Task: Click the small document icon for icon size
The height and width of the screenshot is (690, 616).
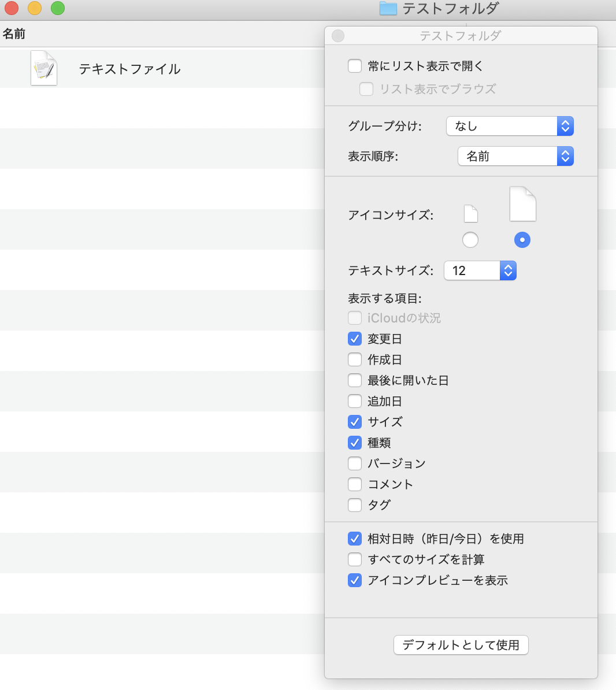Action: pyautogui.click(x=471, y=214)
